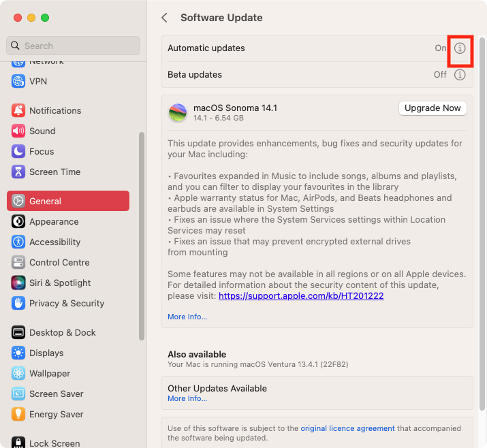Screen dimensions: 487x448
Task: Click the General gear icon
Action: pos(18,201)
